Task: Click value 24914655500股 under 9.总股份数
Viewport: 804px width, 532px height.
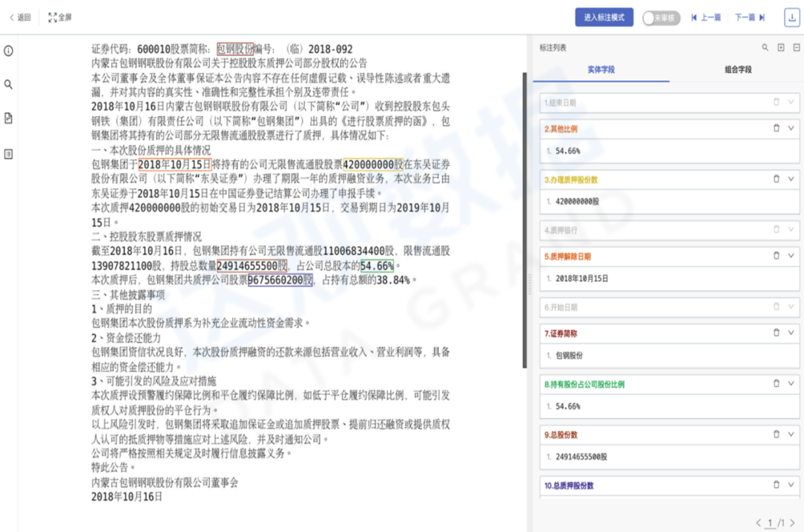Action: click(581, 457)
